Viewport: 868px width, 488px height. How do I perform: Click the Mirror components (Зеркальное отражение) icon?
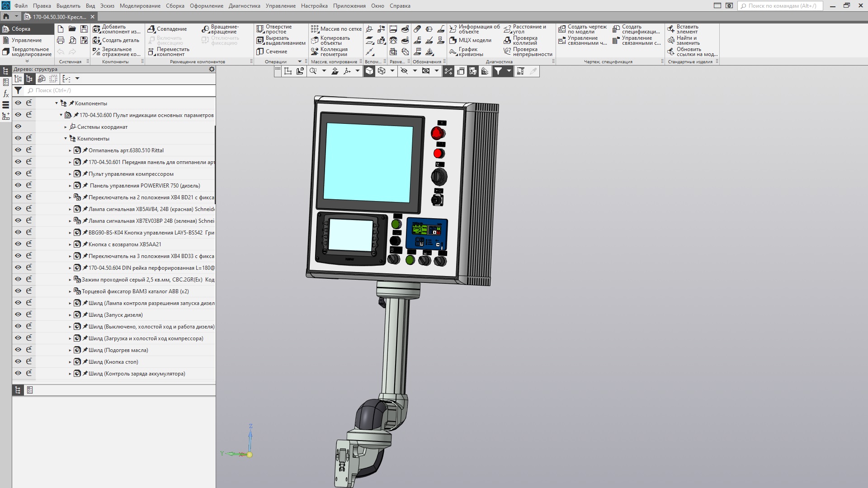[97, 52]
